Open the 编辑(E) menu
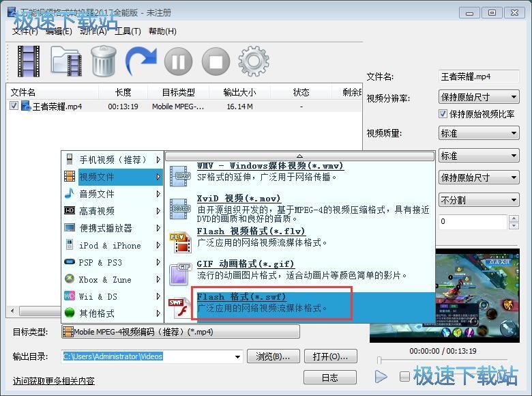Image resolution: width=532 pixels, height=396 pixels. (59, 31)
